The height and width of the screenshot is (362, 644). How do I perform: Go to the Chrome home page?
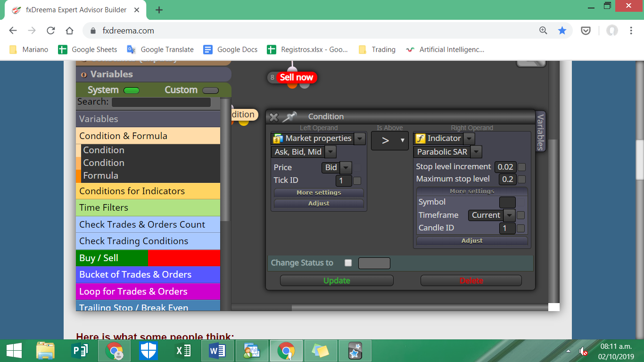click(x=69, y=31)
